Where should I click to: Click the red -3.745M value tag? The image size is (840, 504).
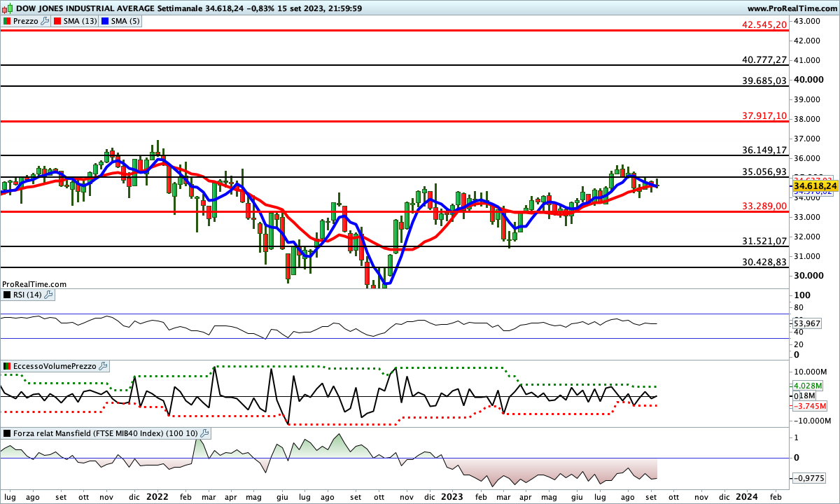810,406
